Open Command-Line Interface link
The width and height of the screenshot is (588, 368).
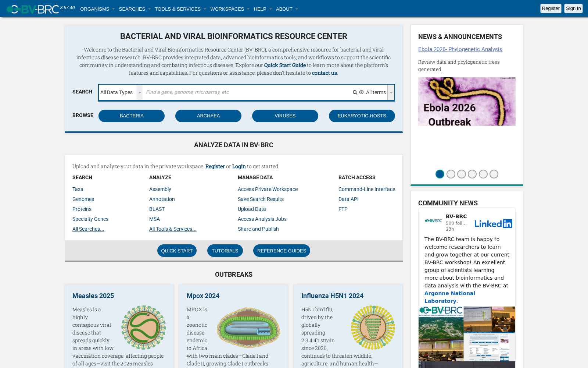(367, 189)
